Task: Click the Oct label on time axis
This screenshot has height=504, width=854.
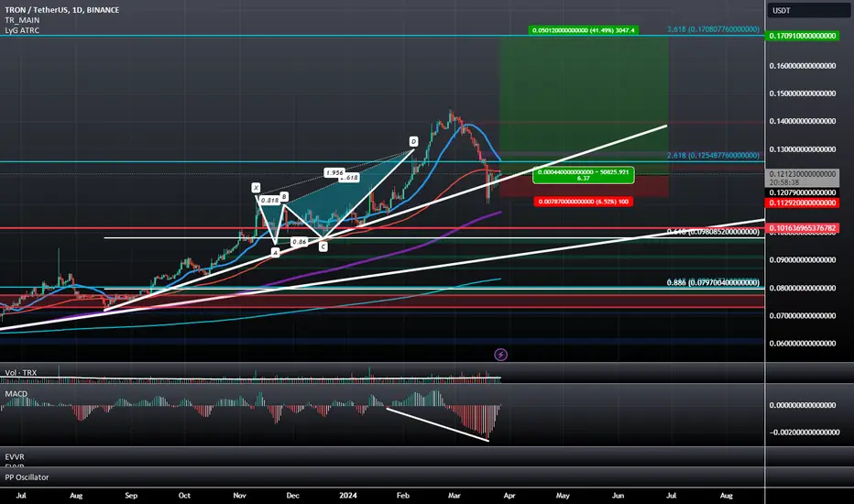Action: (x=184, y=495)
